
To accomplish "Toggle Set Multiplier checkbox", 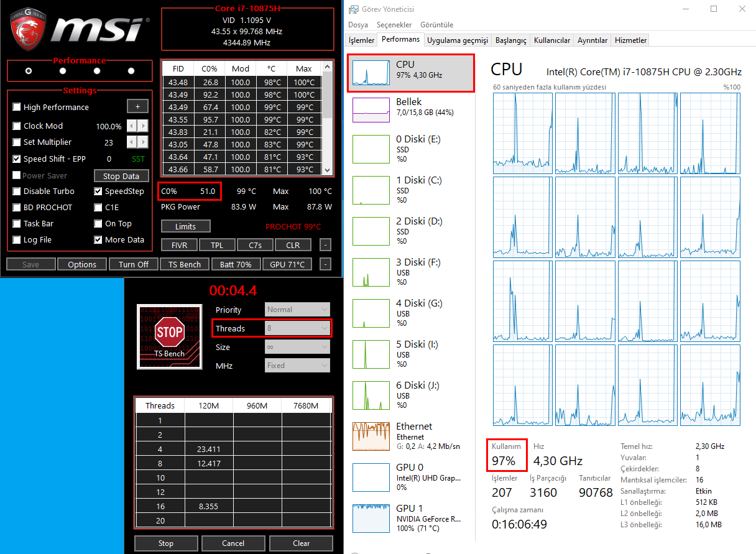I will [17, 142].
